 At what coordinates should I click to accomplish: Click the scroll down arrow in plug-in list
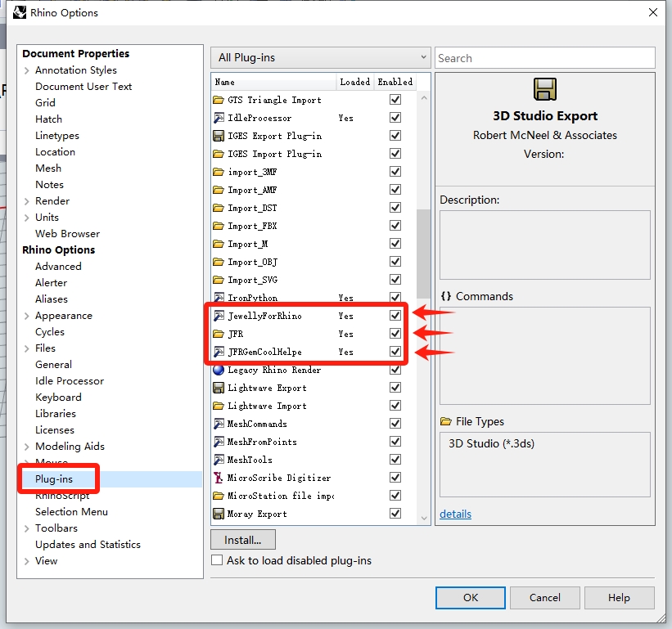[x=424, y=518]
